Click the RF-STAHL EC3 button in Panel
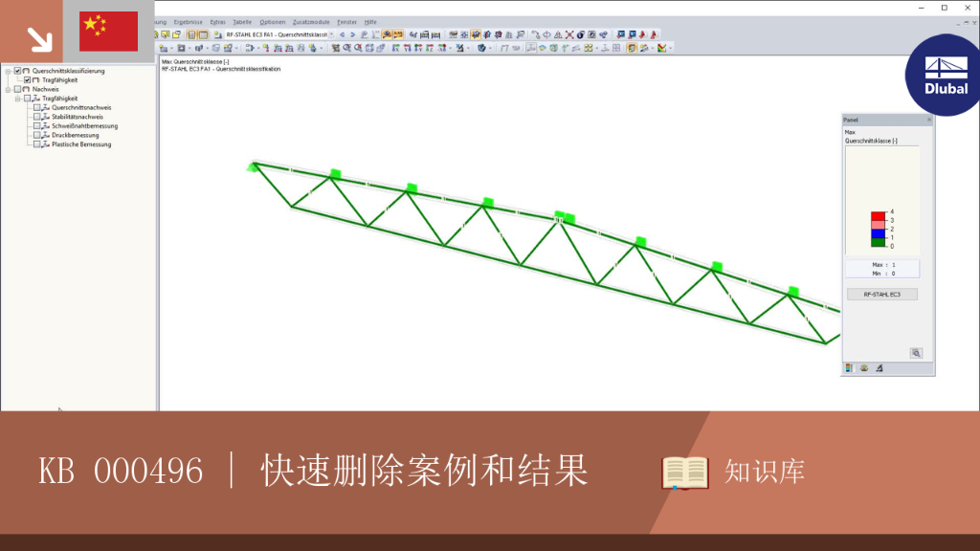This screenshot has height=551, width=980. click(881, 295)
